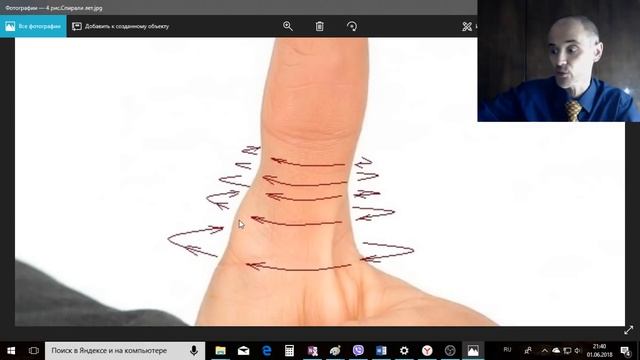The height and width of the screenshot is (360, 640).
Task: Select the Photos app taskbar icon
Action: click(x=473, y=351)
